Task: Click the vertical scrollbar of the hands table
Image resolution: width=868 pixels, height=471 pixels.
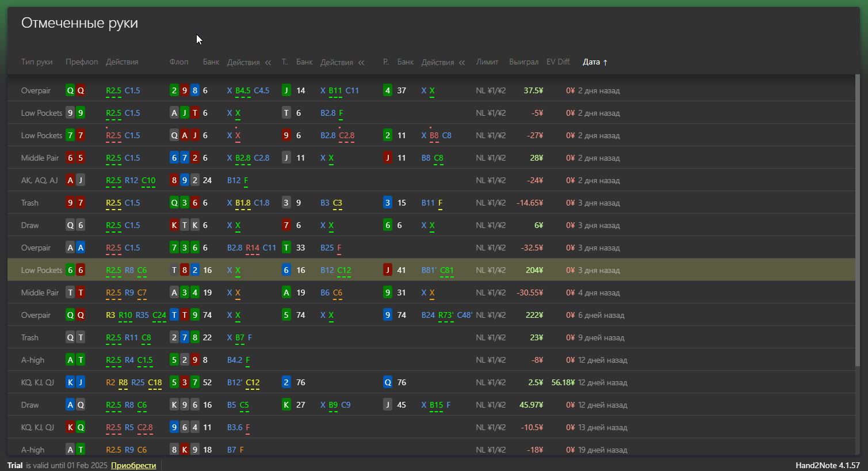Action: tap(858, 220)
